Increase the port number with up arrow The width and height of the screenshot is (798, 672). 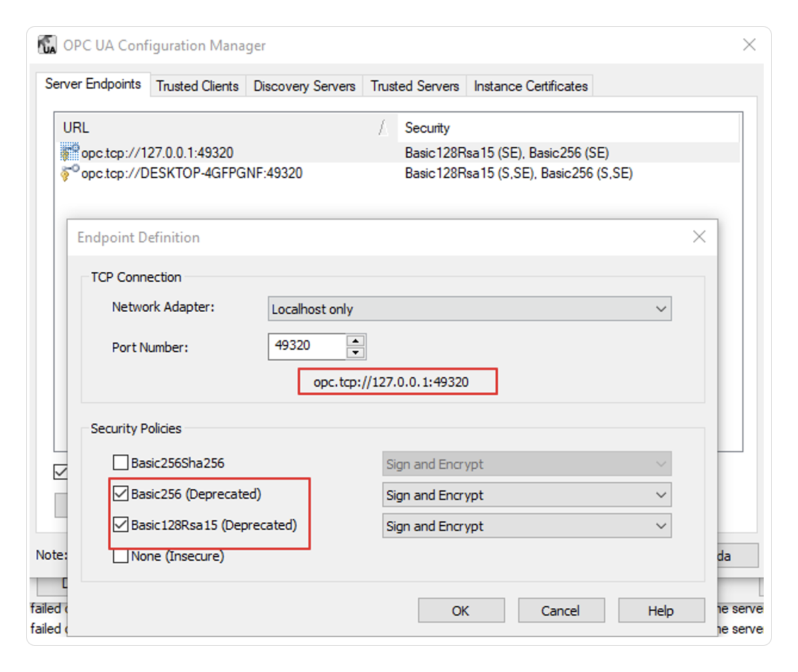click(356, 341)
